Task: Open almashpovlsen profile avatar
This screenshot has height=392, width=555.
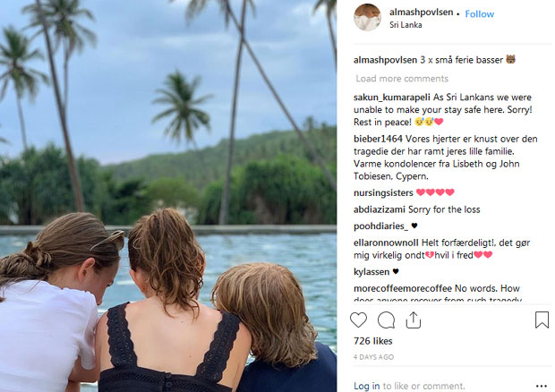Action: point(368,18)
